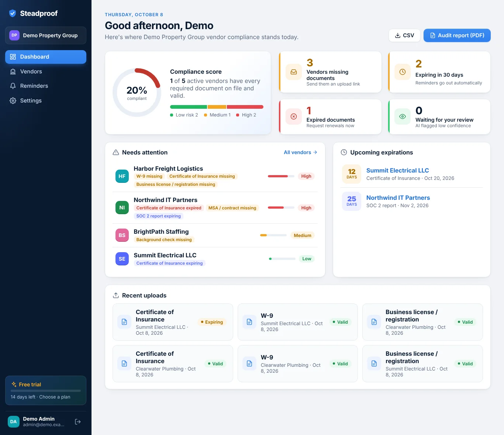This screenshot has width=504, height=435.
Task: Click the Medium risk badge for BrightPath Staffing
Action: pos(303,236)
